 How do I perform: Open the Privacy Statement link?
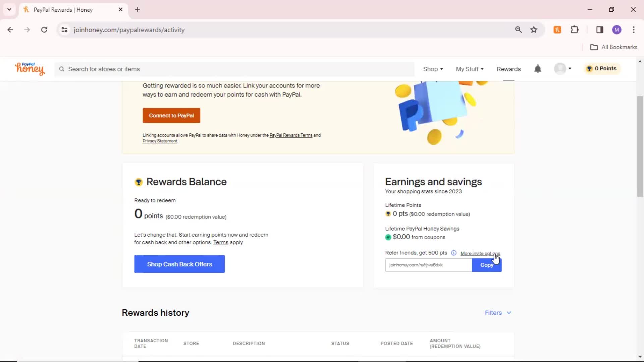click(x=160, y=141)
